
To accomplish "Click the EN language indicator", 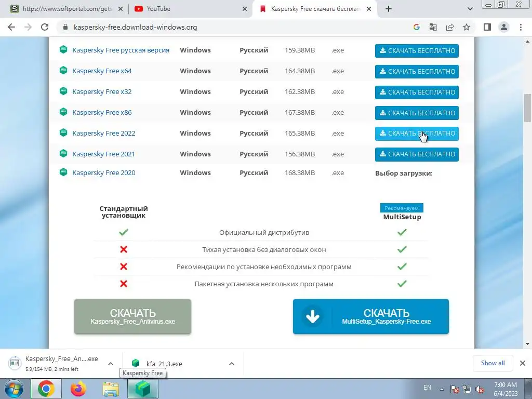I will click(427, 388).
